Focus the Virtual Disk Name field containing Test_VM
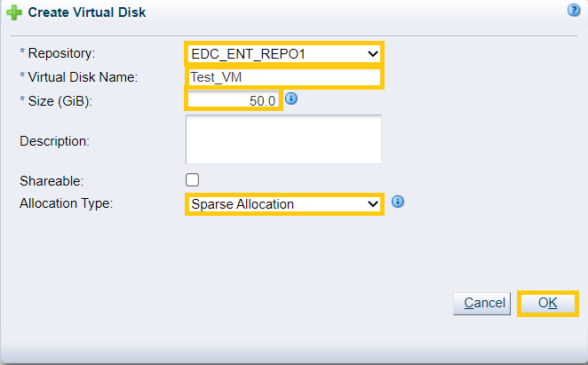 284,77
